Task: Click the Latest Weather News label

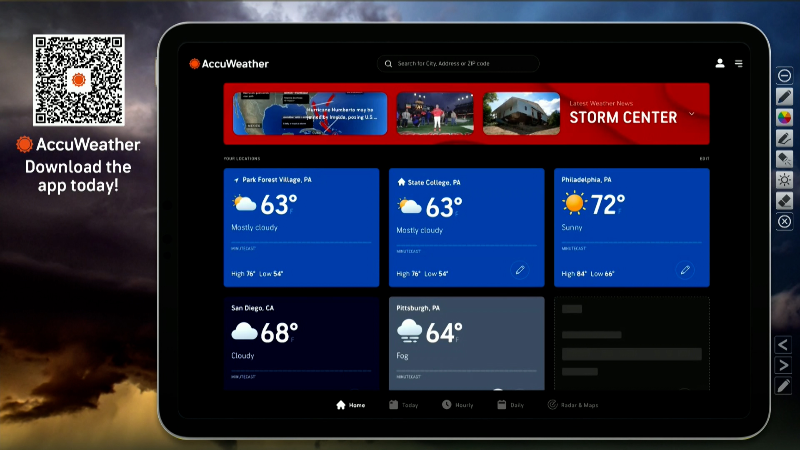Action: click(x=601, y=103)
